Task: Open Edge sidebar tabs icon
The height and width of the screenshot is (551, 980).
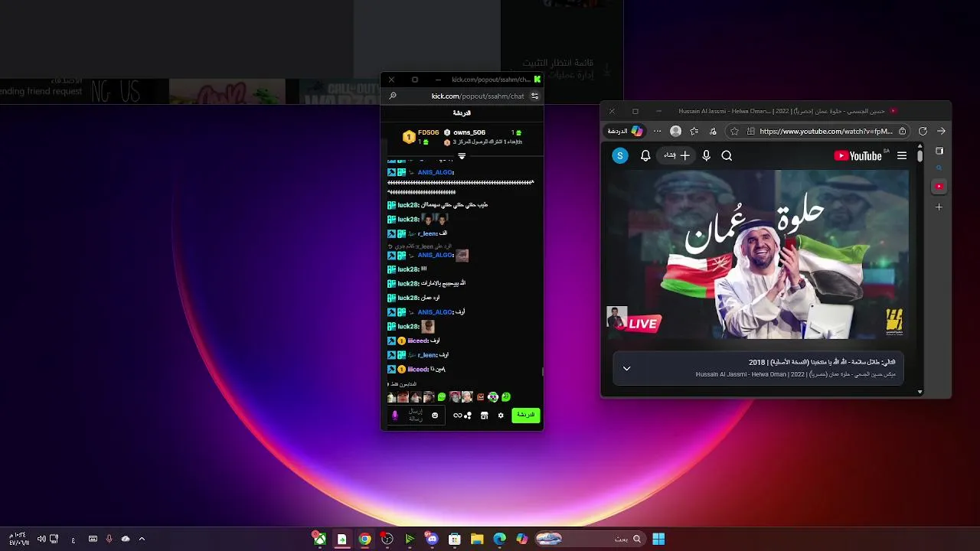Action: pyautogui.click(x=939, y=151)
